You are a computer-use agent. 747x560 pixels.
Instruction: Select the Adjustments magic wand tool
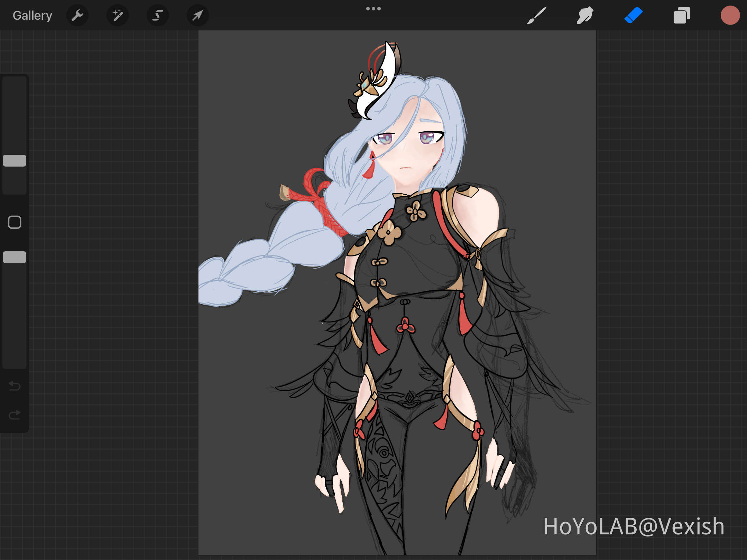pos(117,15)
